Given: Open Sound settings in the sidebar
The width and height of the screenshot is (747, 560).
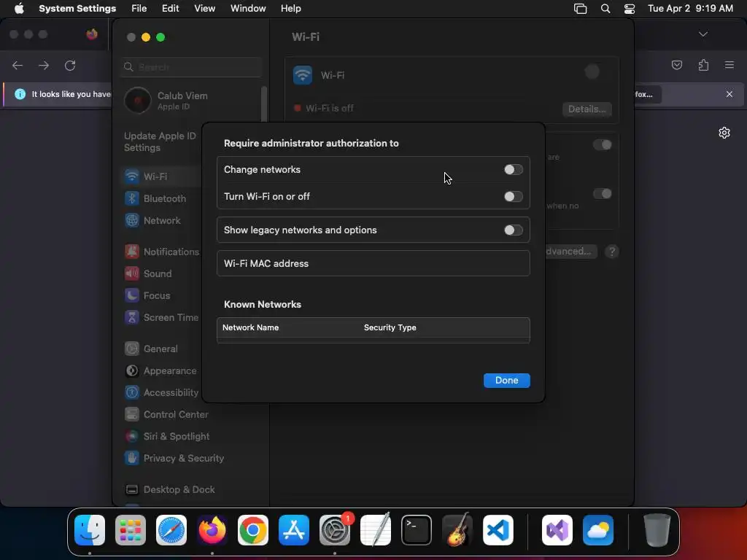Looking at the screenshot, I should pos(148,273).
